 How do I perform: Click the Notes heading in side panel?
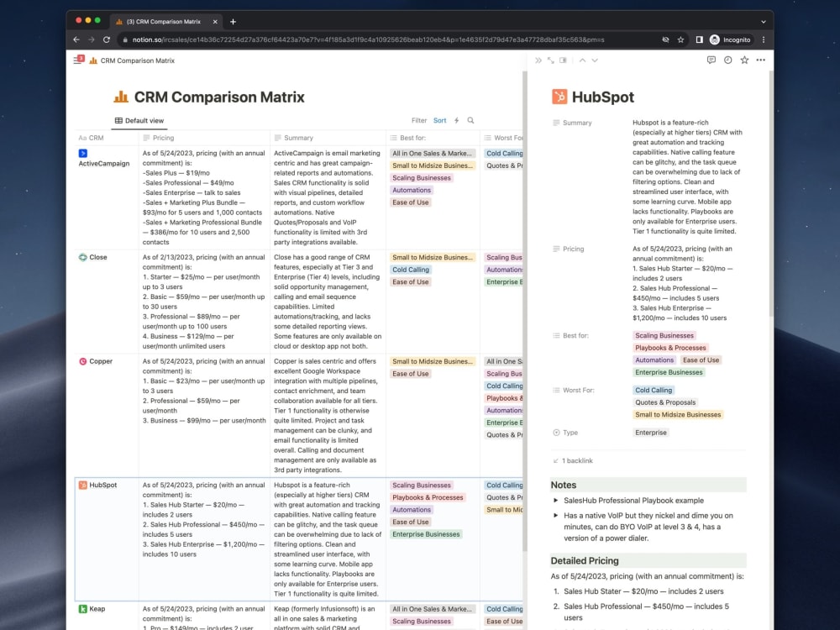pyautogui.click(x=564, y=485)
